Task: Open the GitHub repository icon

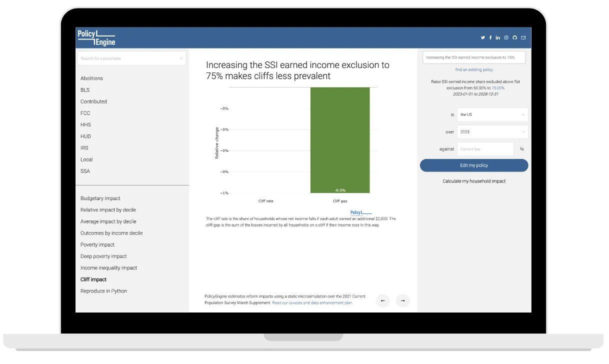Action: click(514, 37)
